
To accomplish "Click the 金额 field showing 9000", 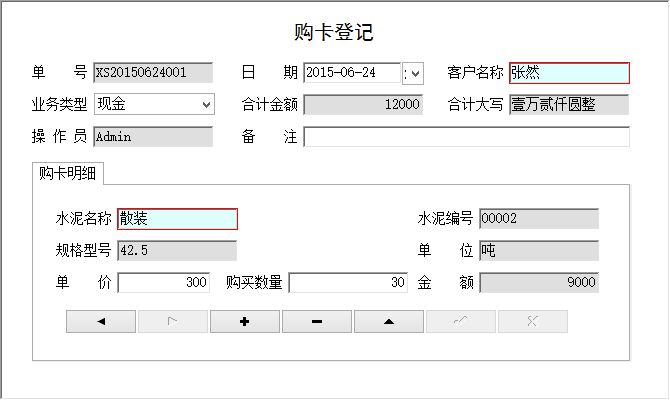I will tap(539, 283).
